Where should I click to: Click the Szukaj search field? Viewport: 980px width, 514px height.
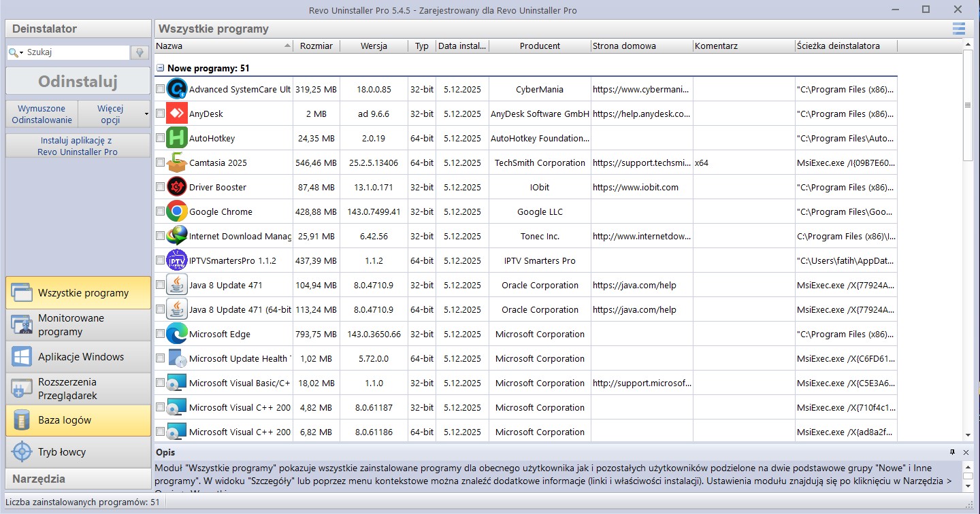pyautogui.click(x=77, y=52)
